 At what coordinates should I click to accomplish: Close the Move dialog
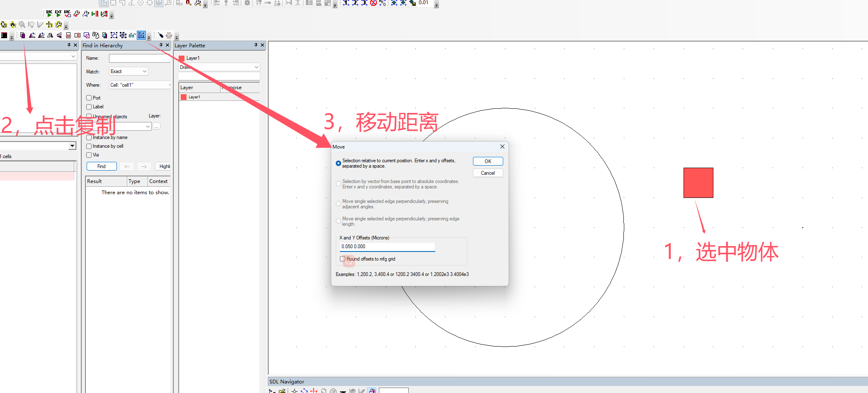pos(502,146)
